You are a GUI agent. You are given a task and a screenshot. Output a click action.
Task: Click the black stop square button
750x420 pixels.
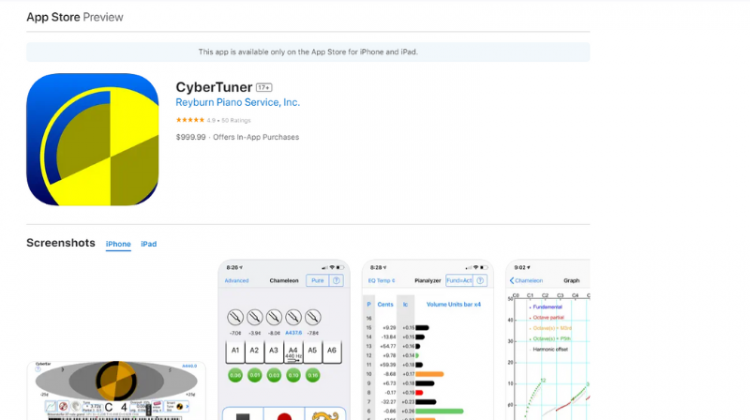coord(243,416)
